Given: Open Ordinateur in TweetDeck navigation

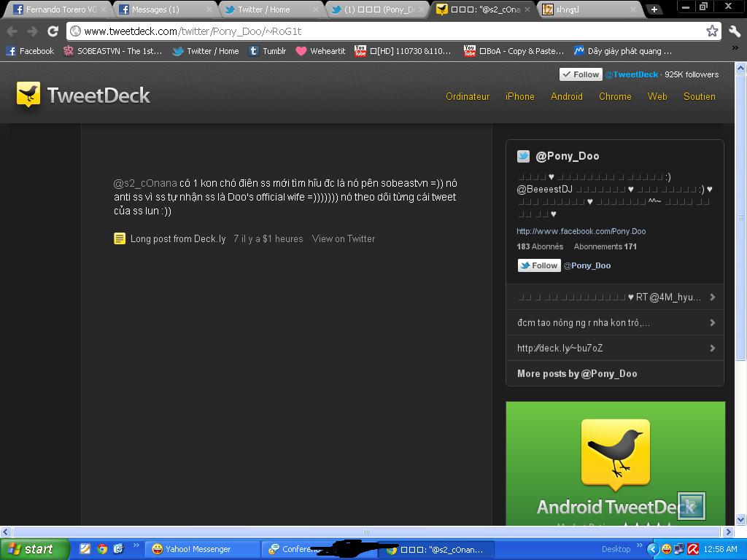Looking at the screenshot, I should click(468, 97).
